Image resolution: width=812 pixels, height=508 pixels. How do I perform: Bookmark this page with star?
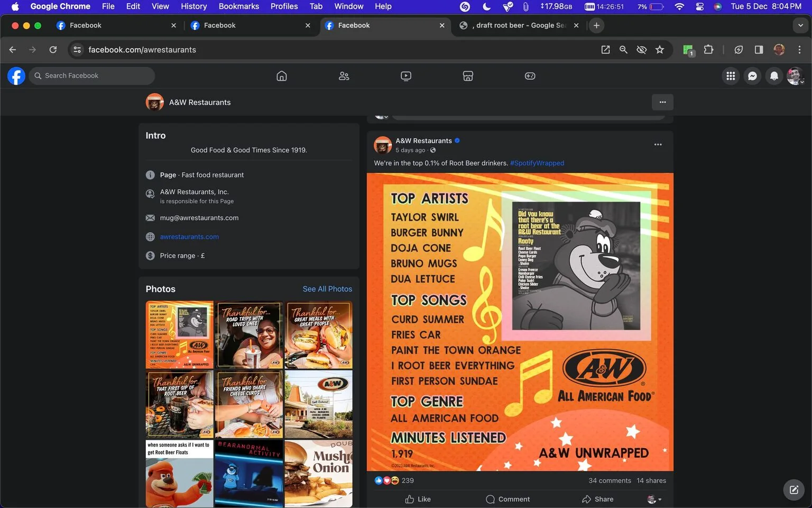point(660,49)
